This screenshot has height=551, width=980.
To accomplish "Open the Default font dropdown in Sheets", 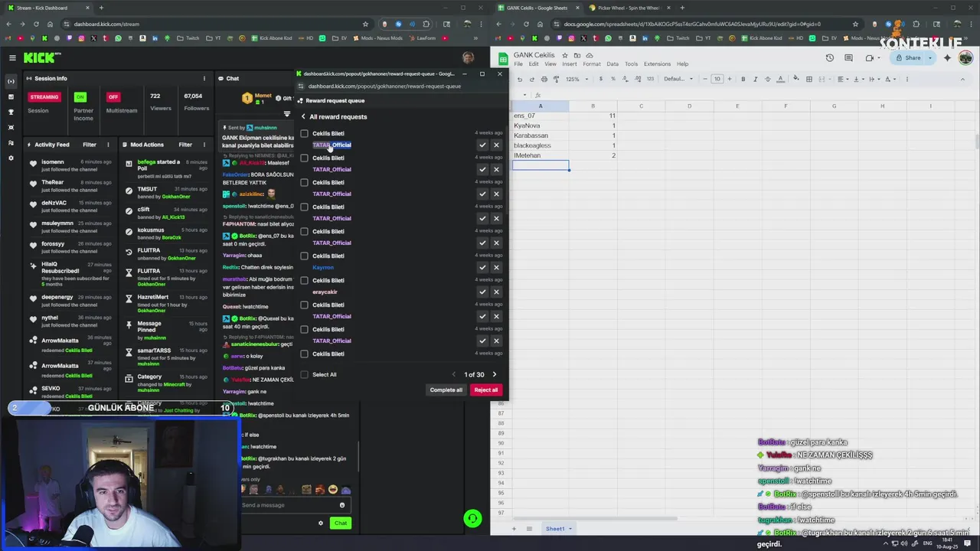I will click(x=679, y=79).
